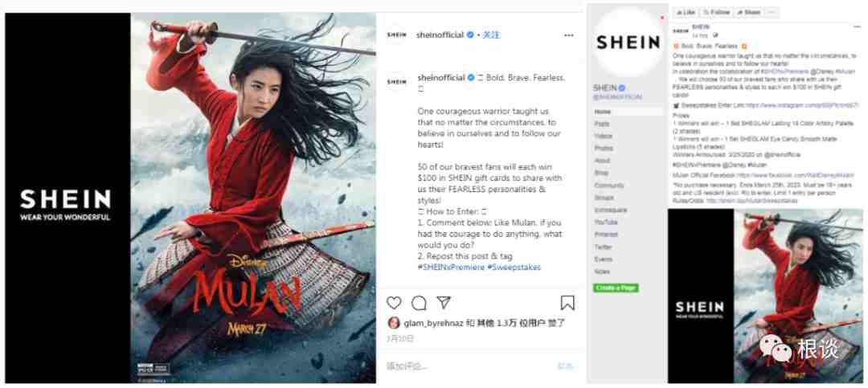Open the #SHEINxPremiere hashtag link
This screenshot has width=868, height=388.
tap(449, 268)
